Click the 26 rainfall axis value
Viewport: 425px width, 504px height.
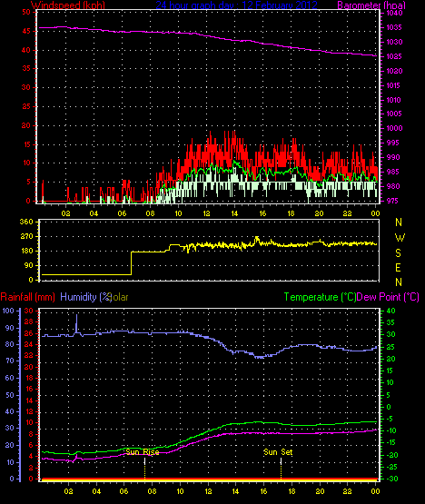tap(29, 333)
